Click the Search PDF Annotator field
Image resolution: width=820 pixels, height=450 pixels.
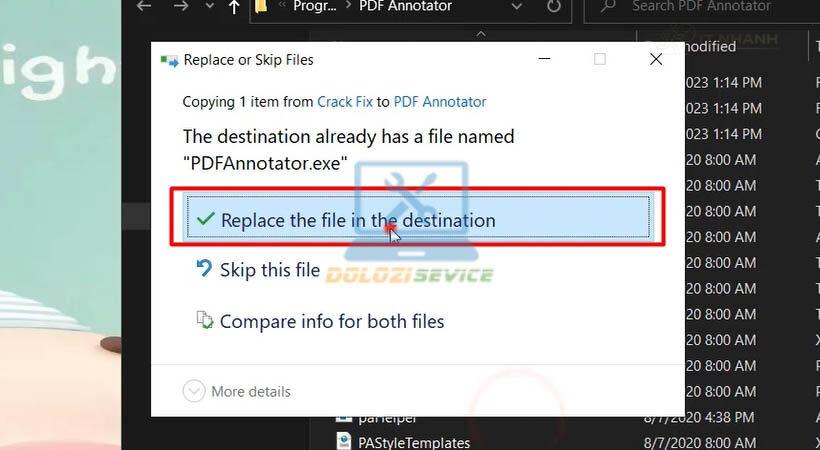pos(701,7)
